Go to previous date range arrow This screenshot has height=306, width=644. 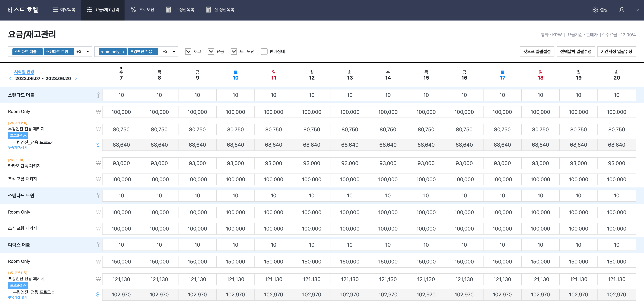pyautogui.click(x=10, y=78)
